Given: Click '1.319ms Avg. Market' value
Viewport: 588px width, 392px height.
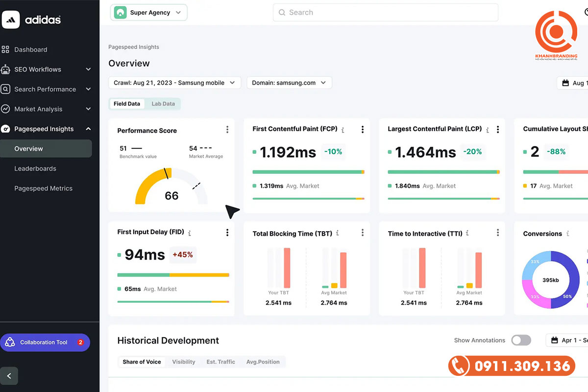Looking at the screenshot, I should coord(286,186).
